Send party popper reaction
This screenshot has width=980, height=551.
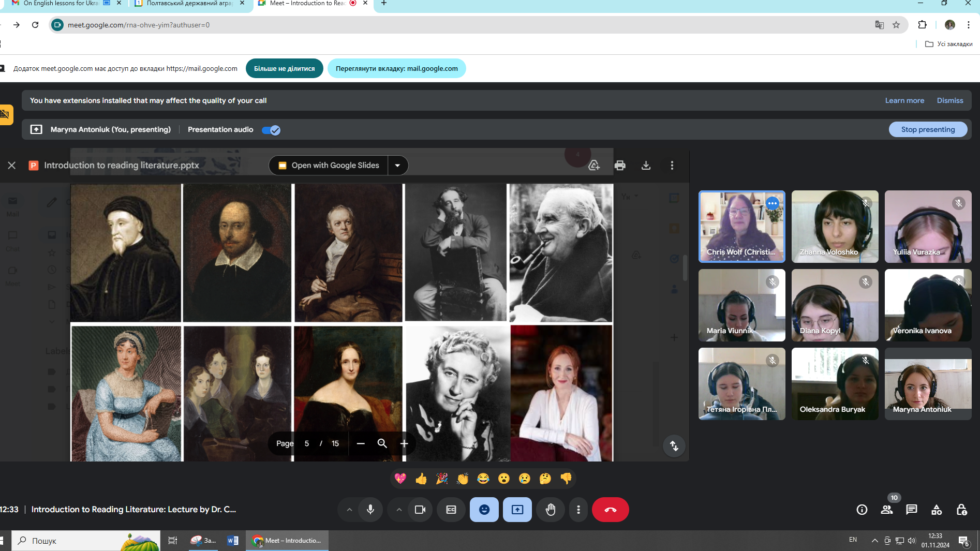click(442, 479)
